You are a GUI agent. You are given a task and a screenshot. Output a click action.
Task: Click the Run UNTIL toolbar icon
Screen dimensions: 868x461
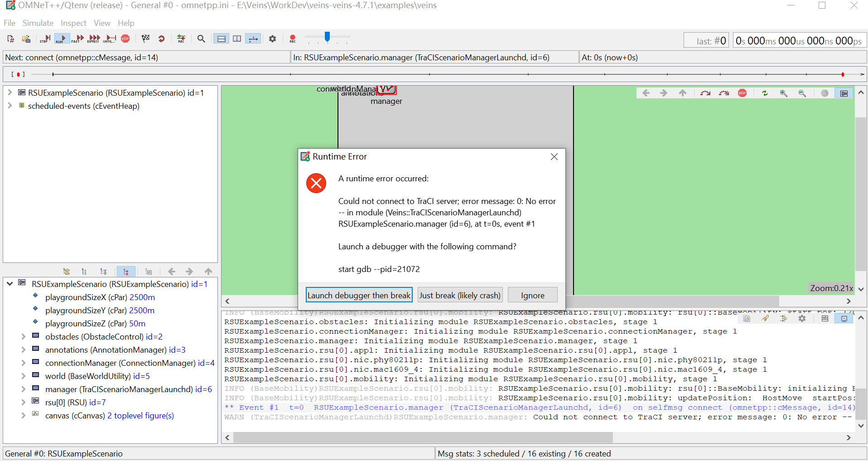click(110, 39)
